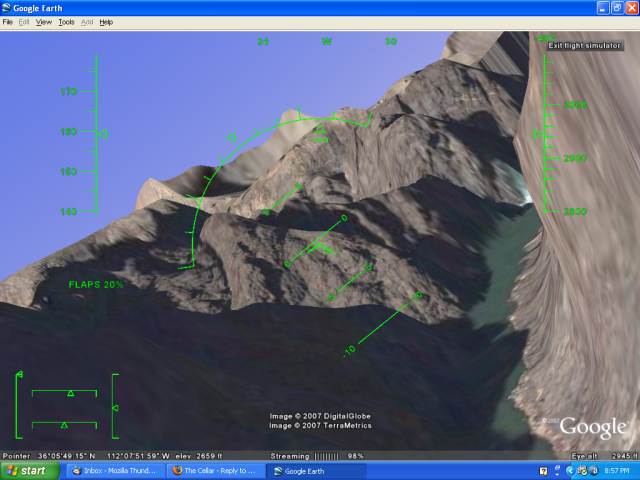Click the 170 mark on airspeed scale
The image size is (640, 480).
[x=69, y=91]
